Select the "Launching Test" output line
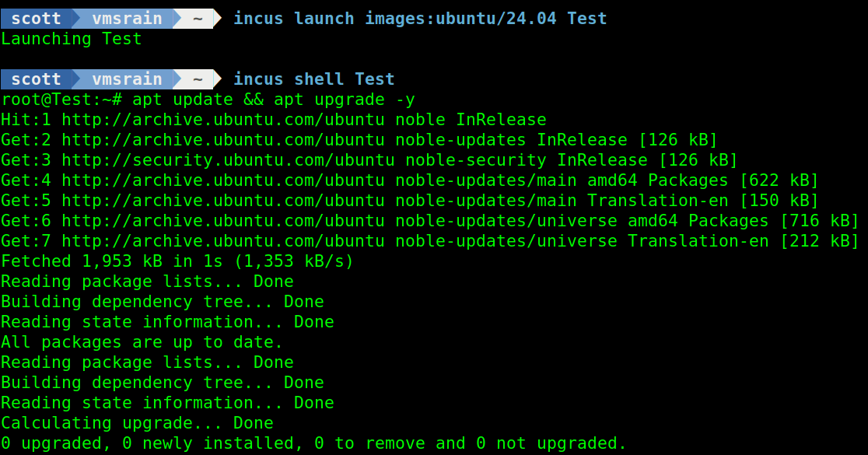868x455 pixels. (x=71, y=38)
